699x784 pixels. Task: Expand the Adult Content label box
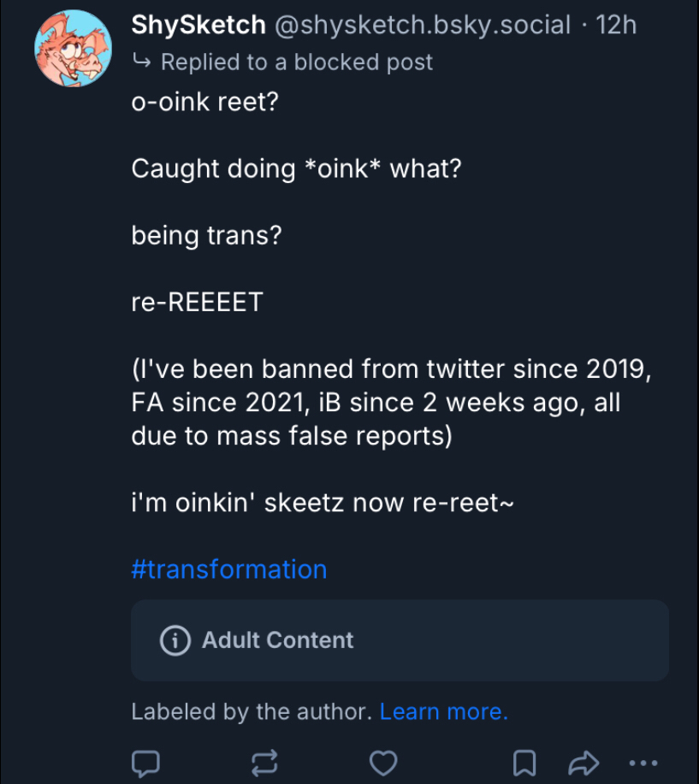tap(400, 640)
